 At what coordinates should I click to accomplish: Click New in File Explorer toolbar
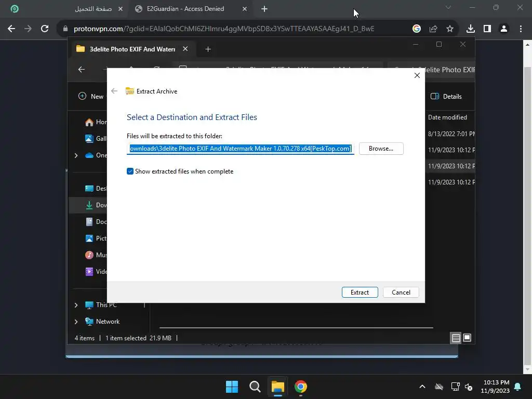point(90,96)
